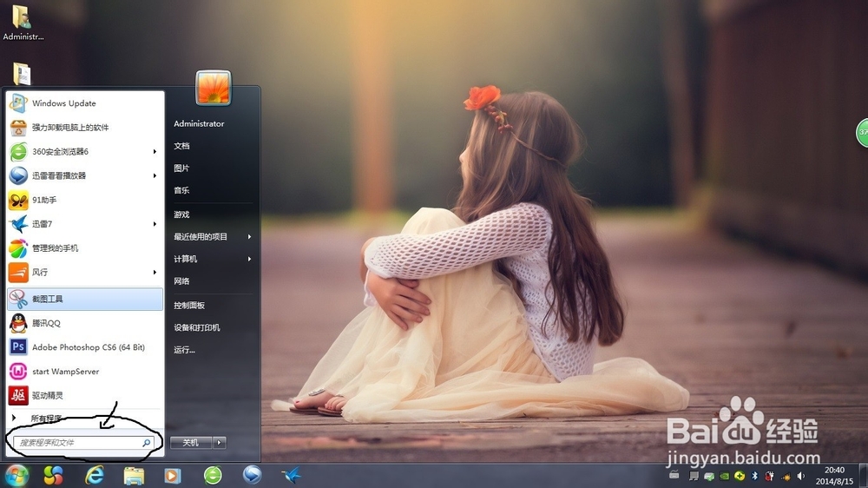Open 控制面板 (Control Panel)
This screenshot has width=868, height=488.
click(189, 305)
